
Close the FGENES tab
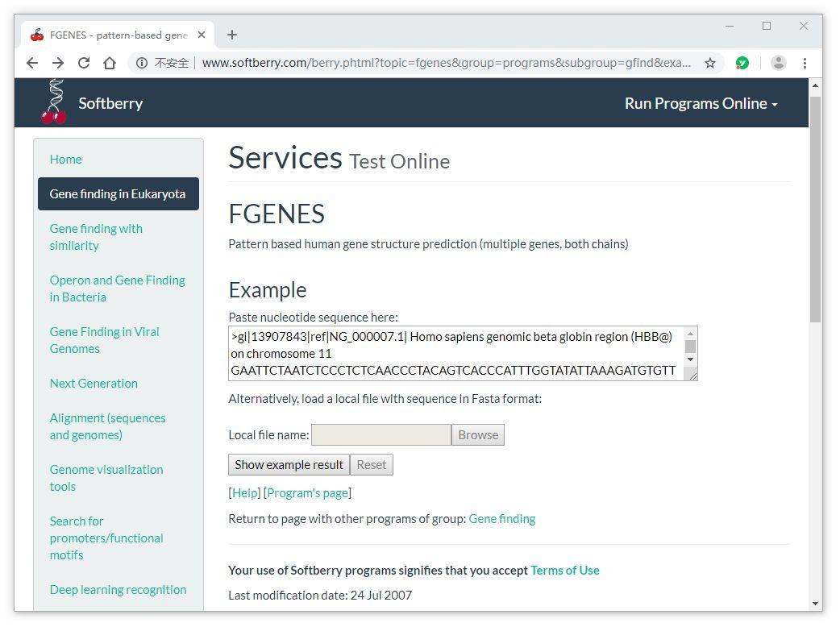[202, 35]
